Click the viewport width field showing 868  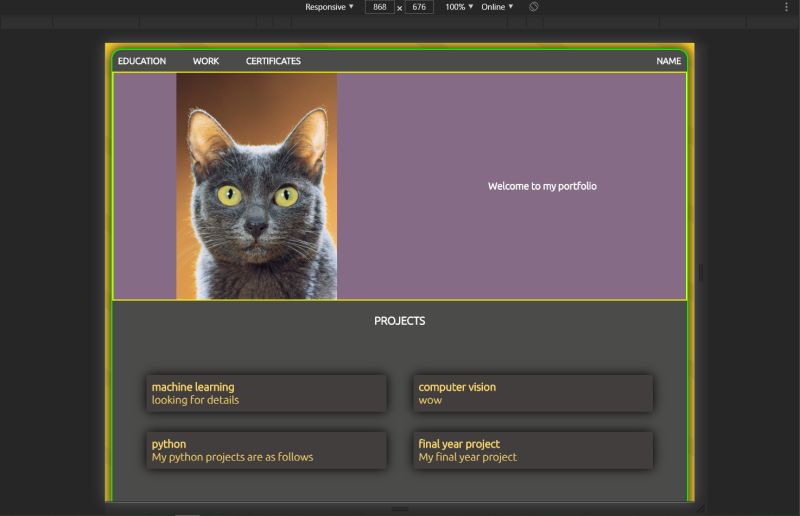click(x=380, y=7)
